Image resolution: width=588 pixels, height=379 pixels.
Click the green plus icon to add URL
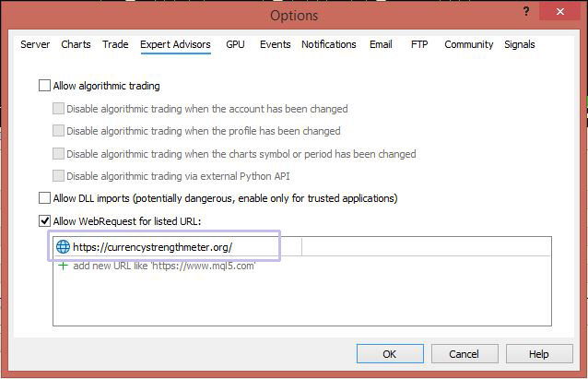[63, 266]
